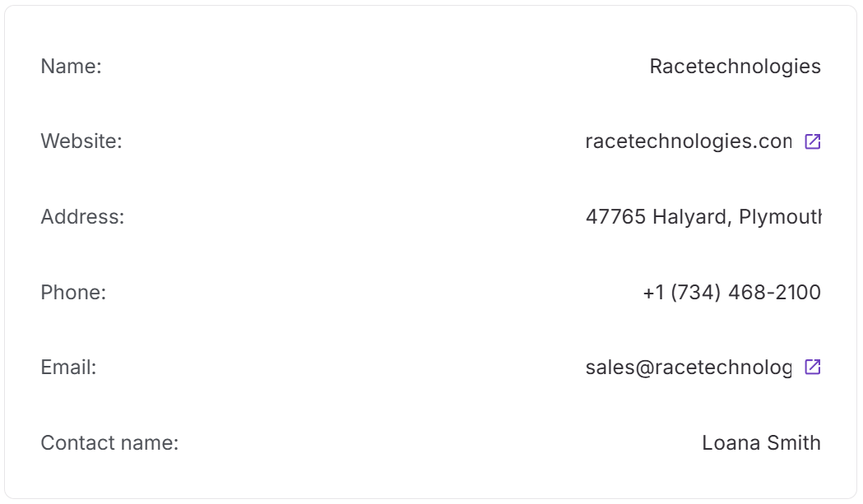Open the racetechnologies.com website link text
This screenshot has width=863, height=504.
pos(688,141)
